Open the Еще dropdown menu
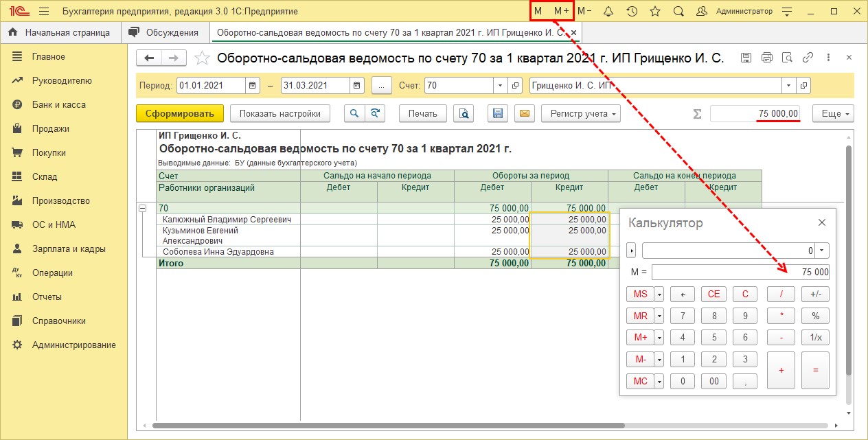The height and width of the screenshot is (440, 868). 833,114
